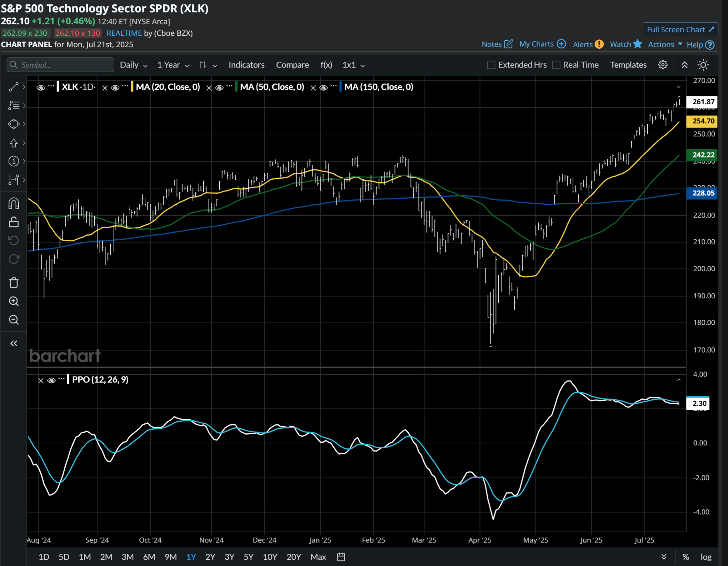Click the REALTIME data link
Image resolution: width=728 pixels, height=566 pixels.
tap(124, 33)
